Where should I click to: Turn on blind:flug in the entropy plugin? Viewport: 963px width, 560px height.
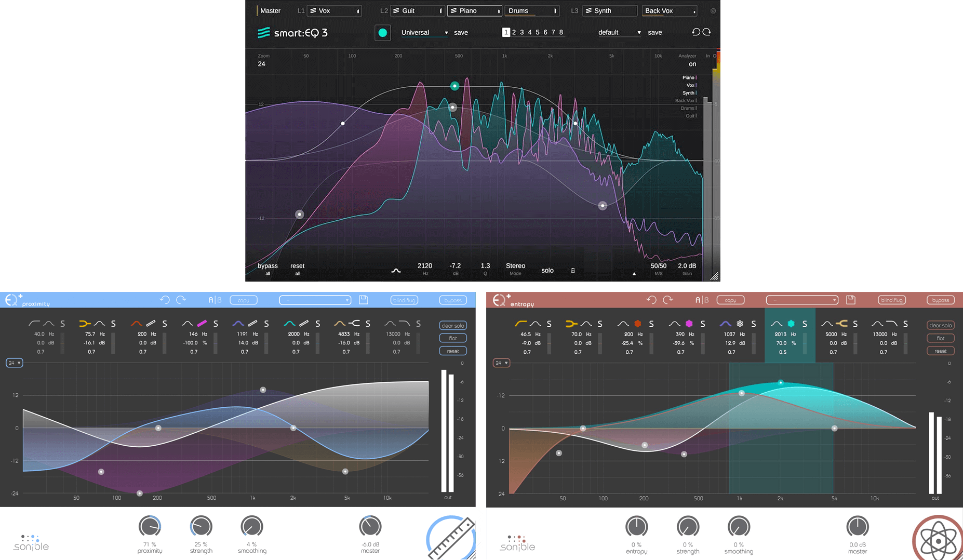pyautogui.click(x=892, y=300)
